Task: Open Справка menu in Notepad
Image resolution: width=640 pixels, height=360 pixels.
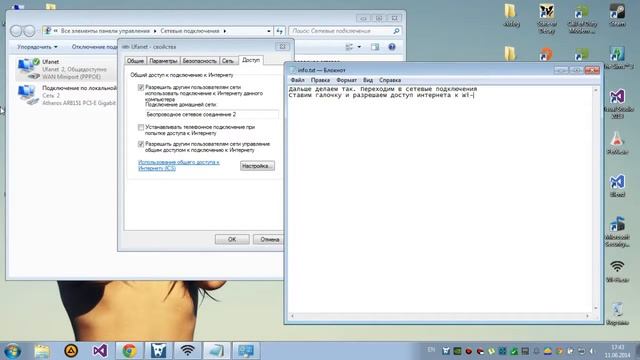Action: point(390,80)
